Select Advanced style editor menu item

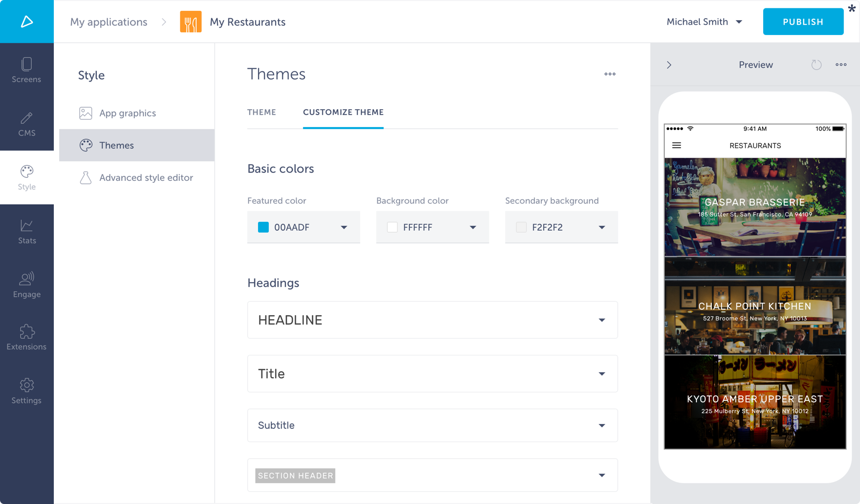[x=146, y=177]
